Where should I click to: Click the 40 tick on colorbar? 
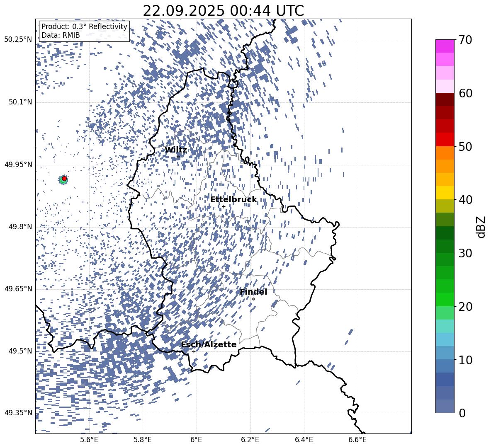point(465,200)
